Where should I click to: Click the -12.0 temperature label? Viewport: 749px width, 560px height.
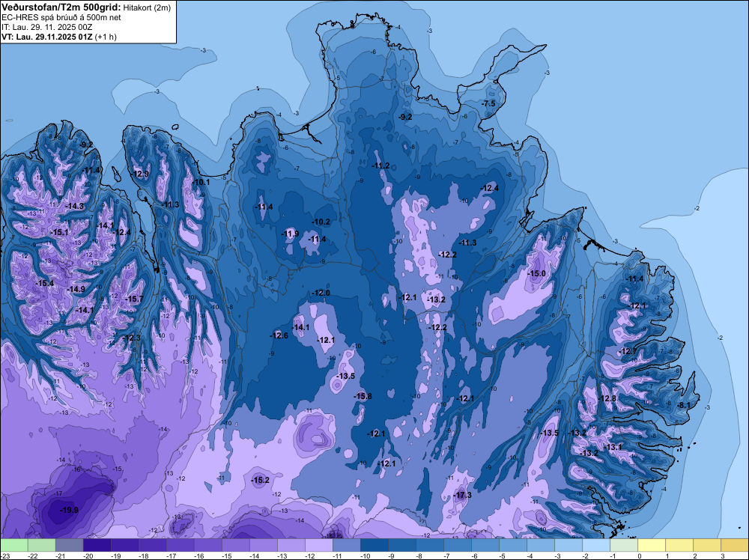(x=321, y=293)
